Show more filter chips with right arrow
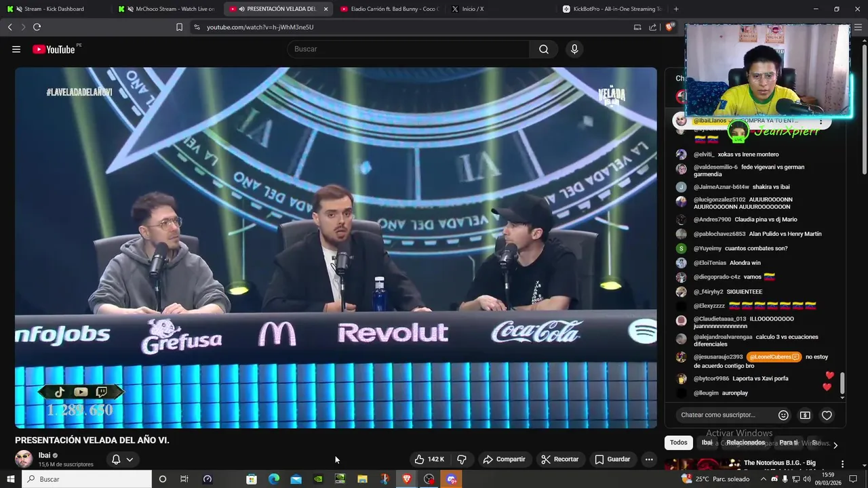 [835, 445]
